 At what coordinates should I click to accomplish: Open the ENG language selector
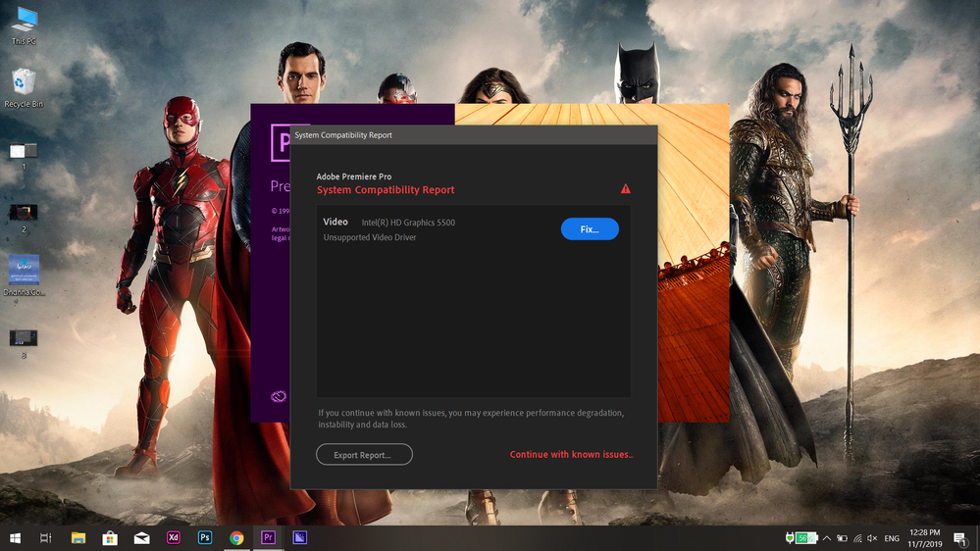pyautogui.click(x=892, y=538)
